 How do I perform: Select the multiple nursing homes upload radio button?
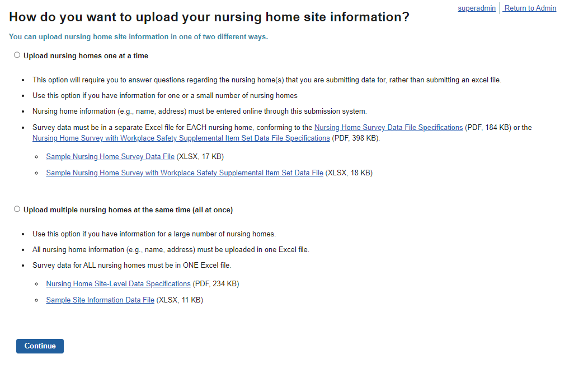tap(17, 210)
